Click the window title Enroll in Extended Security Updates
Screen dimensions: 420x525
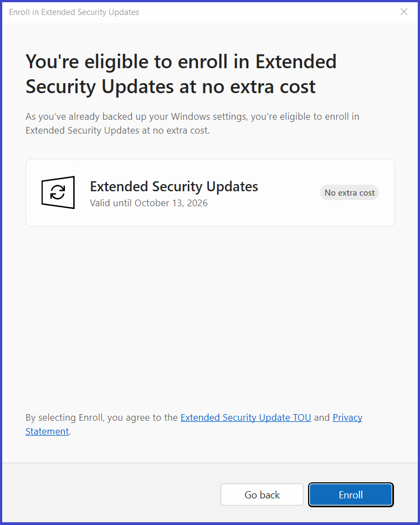pyautogui.click(x=74, y=12)
